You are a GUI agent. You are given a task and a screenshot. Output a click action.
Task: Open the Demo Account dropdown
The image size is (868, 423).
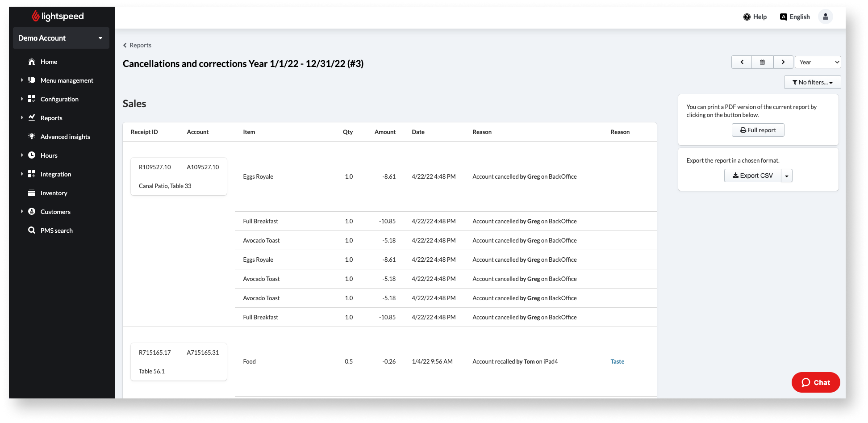61,38
